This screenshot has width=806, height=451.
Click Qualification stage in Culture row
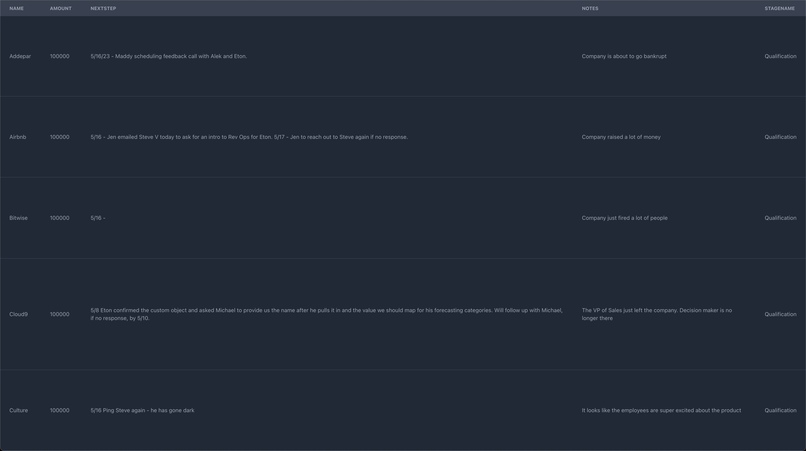pyautogui.click(x=780, y=410)
